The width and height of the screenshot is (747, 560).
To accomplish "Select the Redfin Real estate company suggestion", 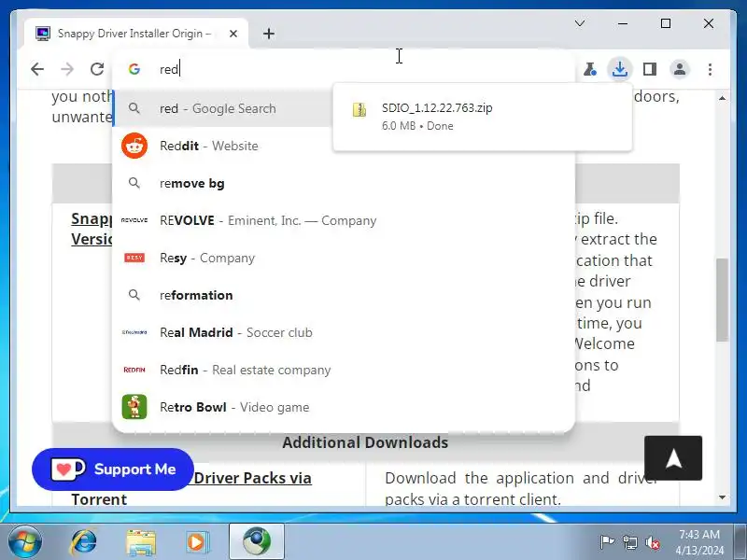I will click(x=344, y=370).
